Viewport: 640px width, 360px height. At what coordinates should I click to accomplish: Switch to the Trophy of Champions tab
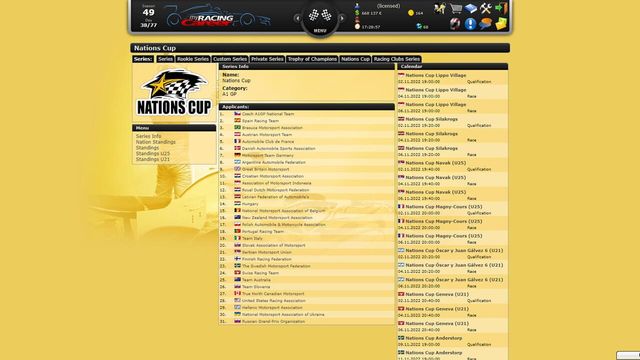312,59
